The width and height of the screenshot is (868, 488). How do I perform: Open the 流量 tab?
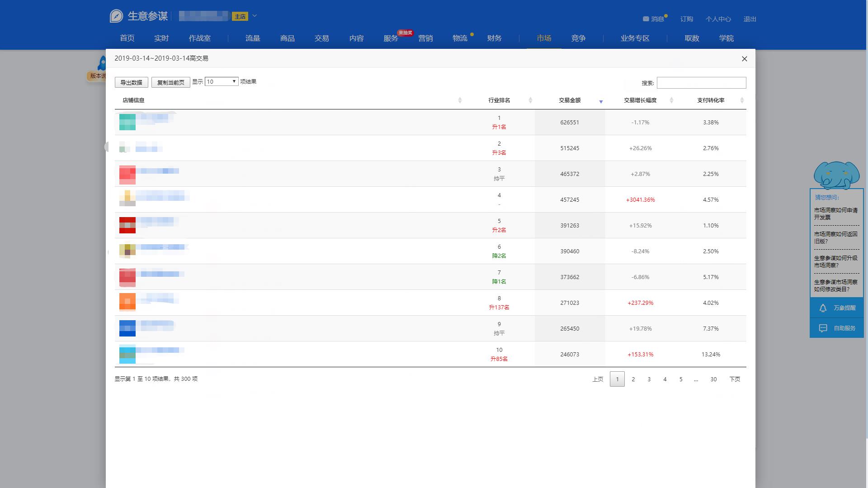coord(253,38)
